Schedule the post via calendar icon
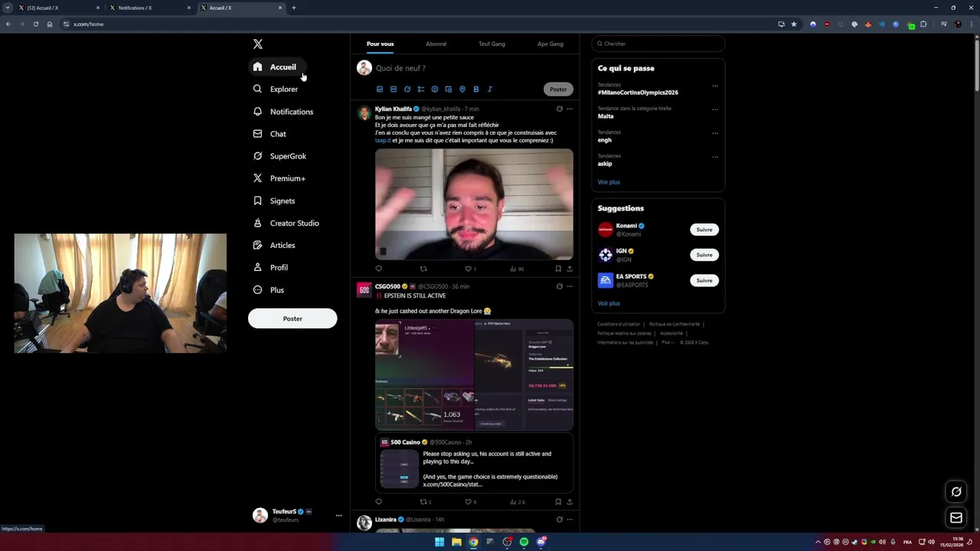980x551 pixels. [x=448, y=89]
